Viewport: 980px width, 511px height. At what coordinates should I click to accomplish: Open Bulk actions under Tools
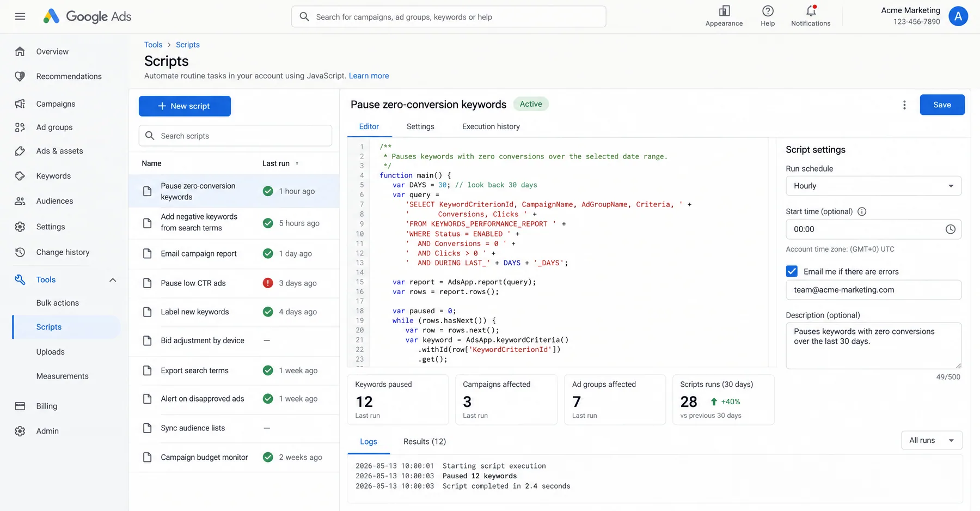(58, 303)
